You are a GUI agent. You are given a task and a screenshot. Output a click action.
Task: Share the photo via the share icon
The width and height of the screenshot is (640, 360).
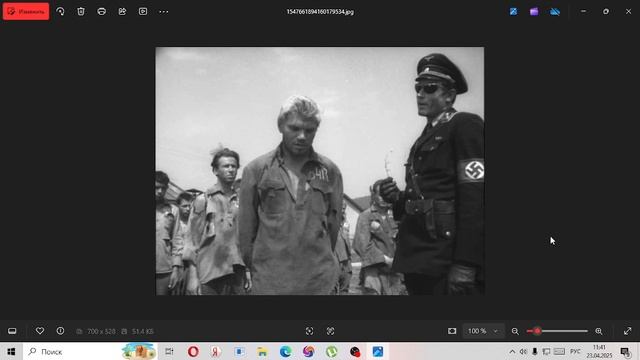tap(122, 11)
